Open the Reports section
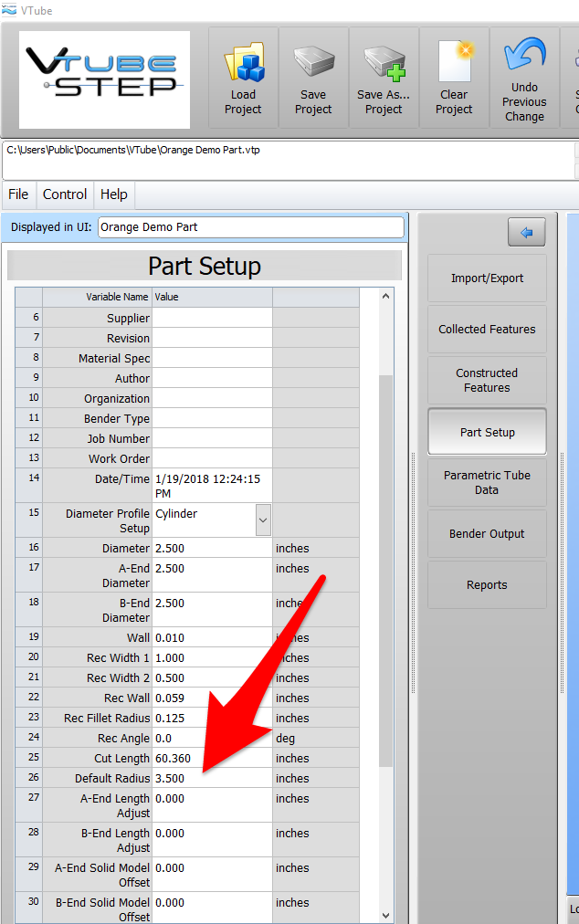 point(487,585)
